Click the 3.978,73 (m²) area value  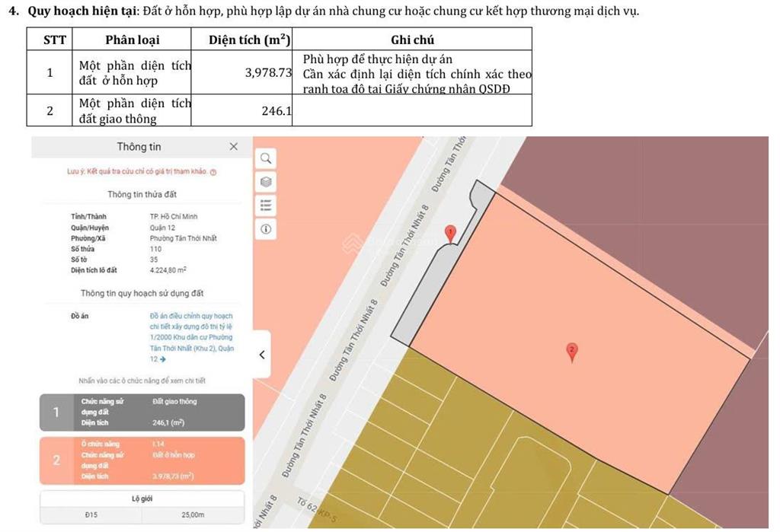tap(173, 476)
